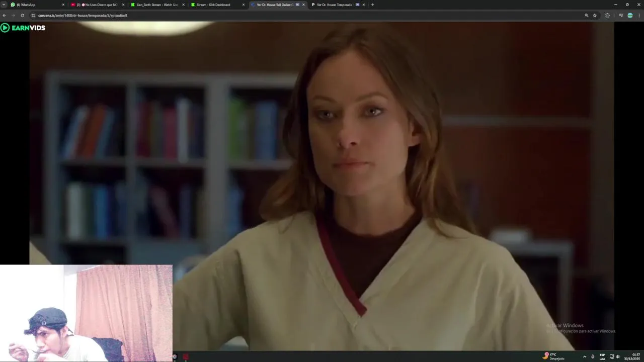
Task: Switch to Lian_Sorth Stream Kick tab
Action: (158, 5)
